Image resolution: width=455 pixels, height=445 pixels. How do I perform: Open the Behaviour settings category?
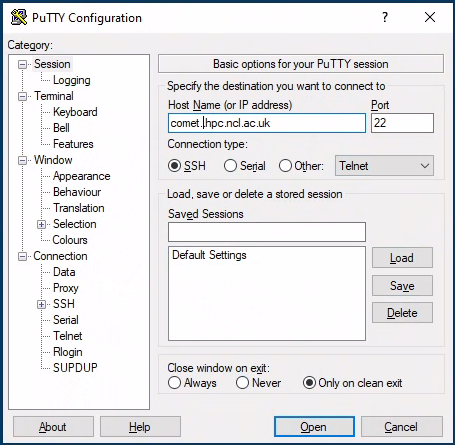pos(77,192)
